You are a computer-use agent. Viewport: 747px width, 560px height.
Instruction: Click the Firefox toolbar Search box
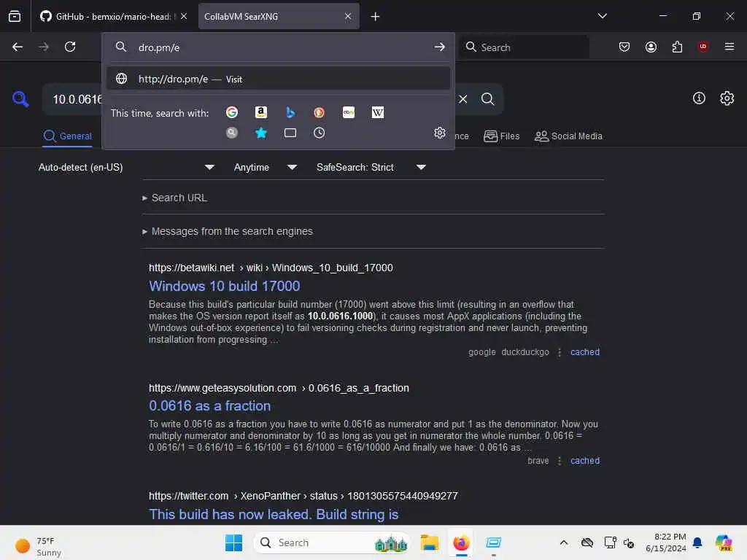pyautogui.click(x=525, y=47)
